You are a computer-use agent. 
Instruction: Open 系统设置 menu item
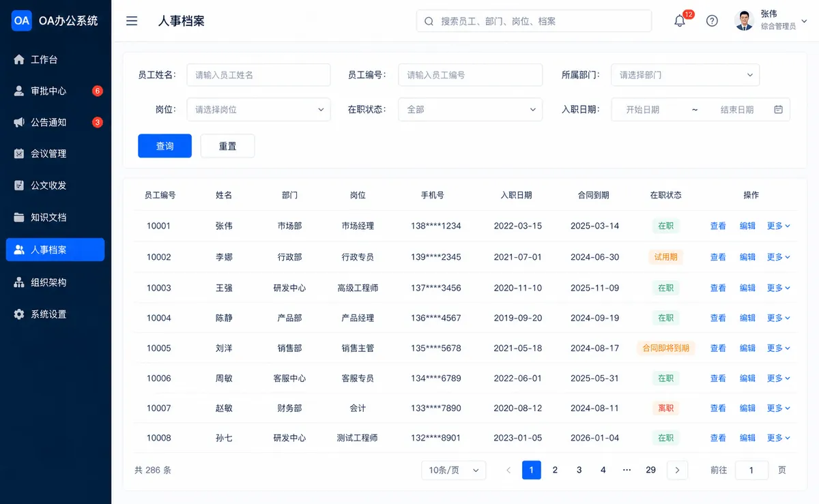(55, 314)
